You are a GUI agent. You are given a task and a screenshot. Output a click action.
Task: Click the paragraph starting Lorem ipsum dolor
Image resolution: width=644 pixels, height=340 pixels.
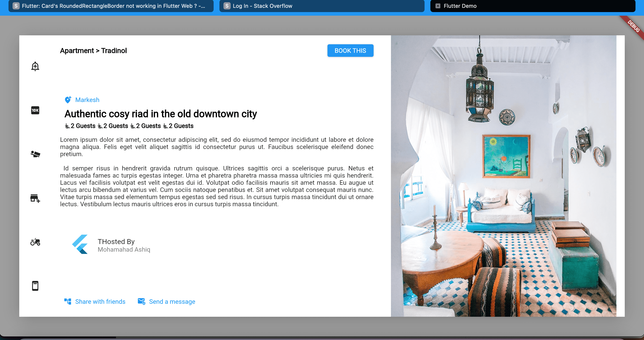click(217, 147)
